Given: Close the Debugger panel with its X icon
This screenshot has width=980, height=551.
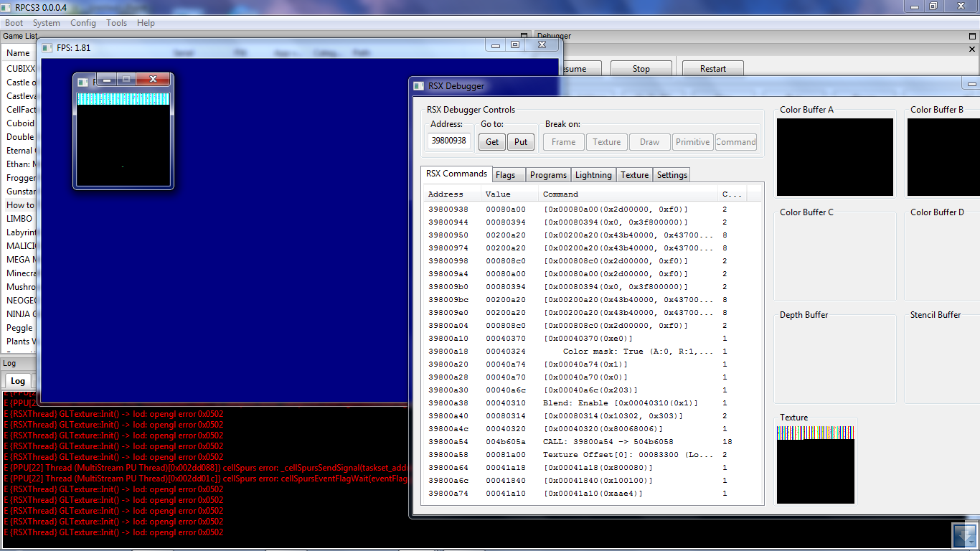Looking at the screenshot, I should (972, 50).
